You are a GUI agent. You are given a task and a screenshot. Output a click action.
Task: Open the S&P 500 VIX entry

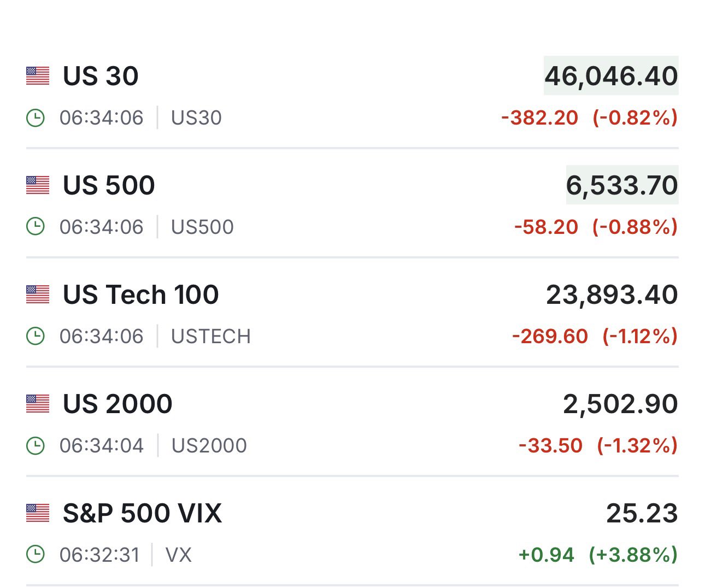click(142, 513)
